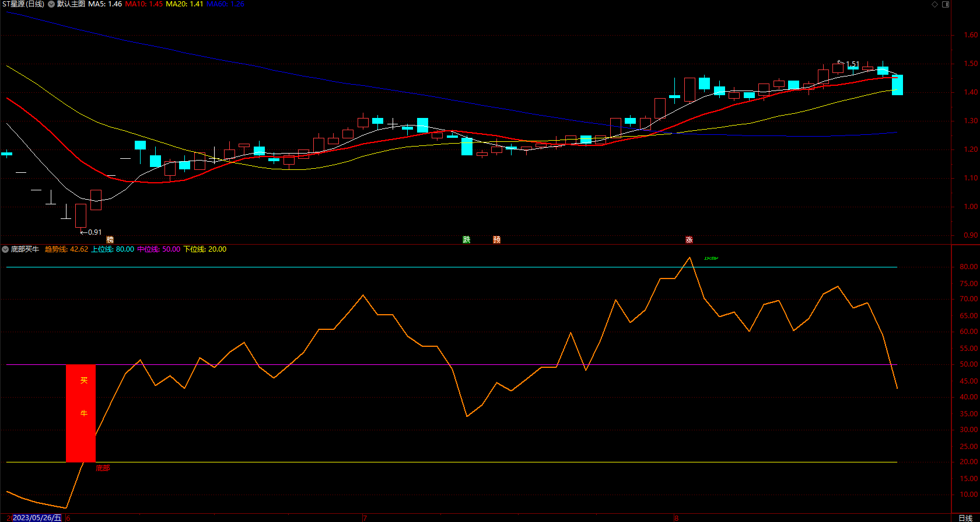Click the 1.00 price axis label
This screenshot has width=980, height=522.
coord(971,207)
